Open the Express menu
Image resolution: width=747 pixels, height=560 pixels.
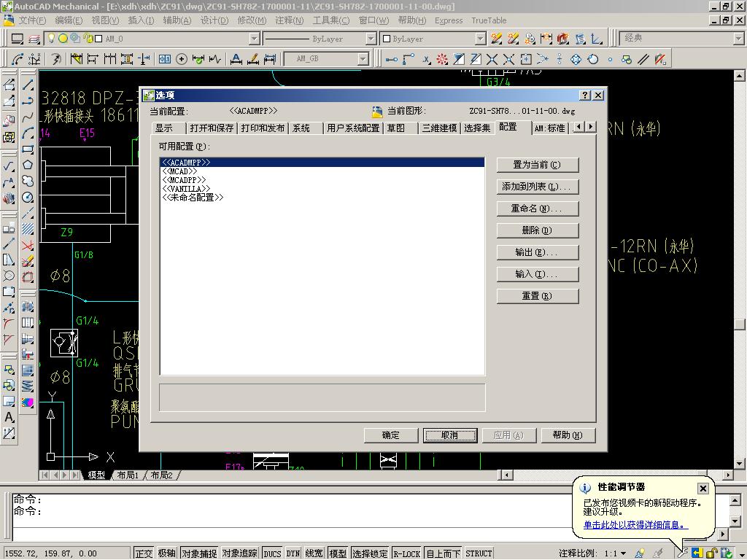tap(449, 20)
